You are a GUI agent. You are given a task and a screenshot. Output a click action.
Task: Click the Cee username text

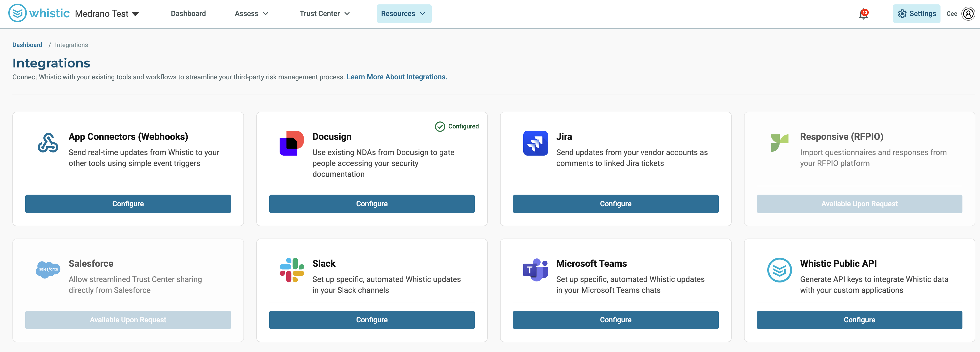click(x=951, y=14)
